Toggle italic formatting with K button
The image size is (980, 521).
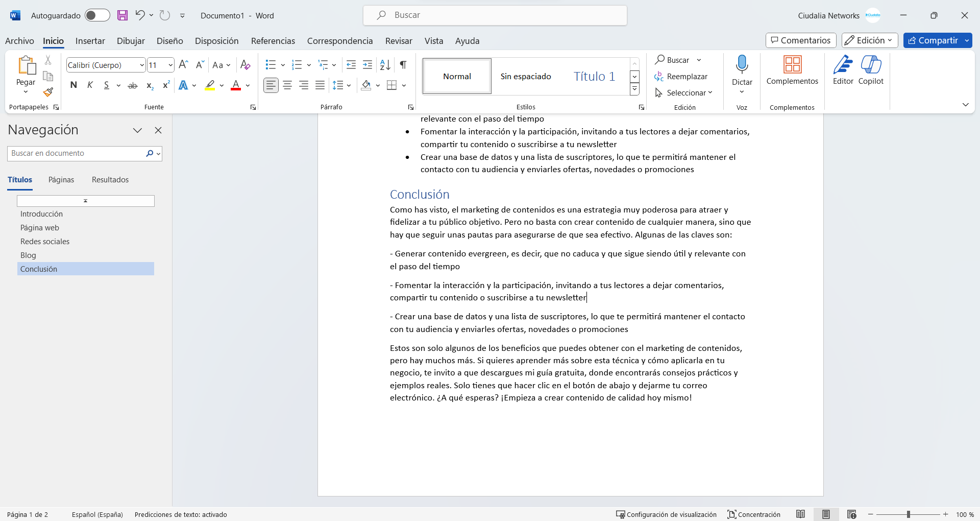pyautogui.click(x=90, y=85)
